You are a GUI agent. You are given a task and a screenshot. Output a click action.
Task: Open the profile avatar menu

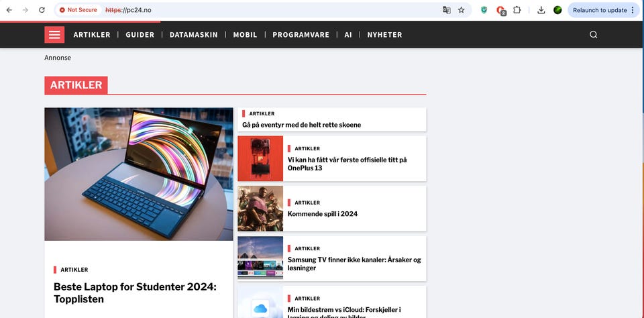pos(557,10)
